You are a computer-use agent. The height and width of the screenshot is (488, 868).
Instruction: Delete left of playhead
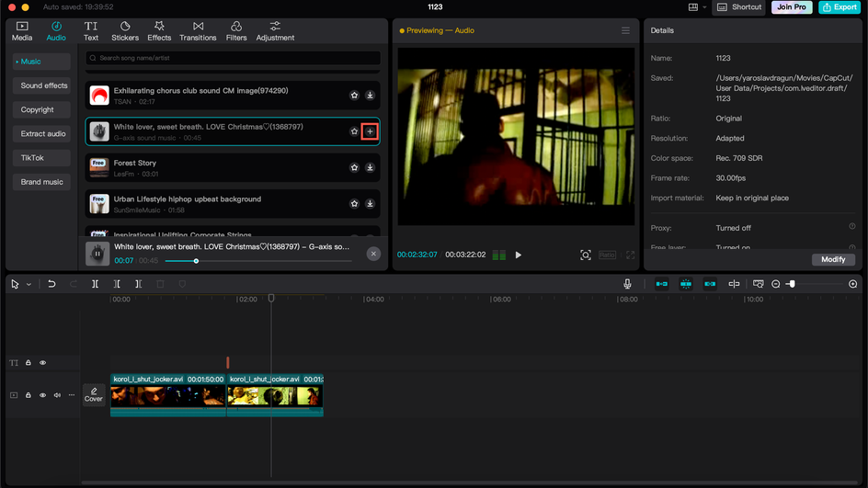[117, 284]
